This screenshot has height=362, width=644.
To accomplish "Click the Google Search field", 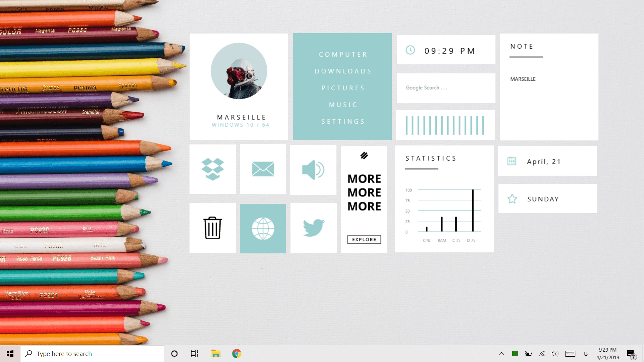I will point(445,88).
